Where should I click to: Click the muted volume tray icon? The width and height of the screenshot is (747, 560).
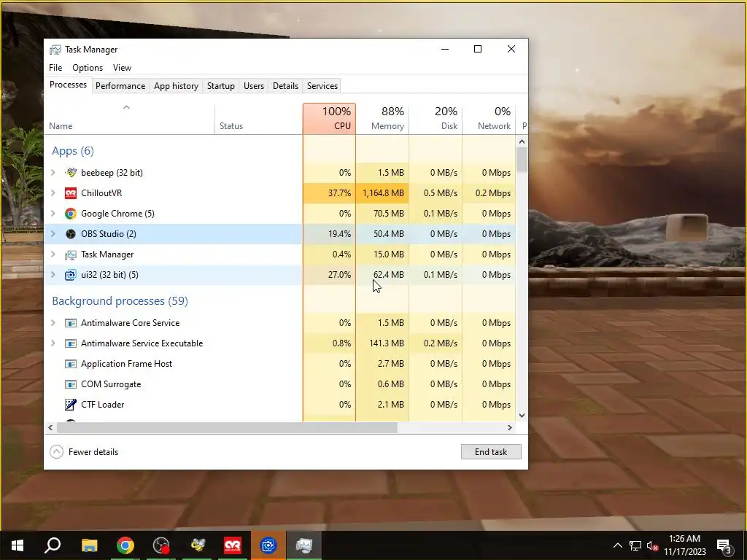click(652, 545)
